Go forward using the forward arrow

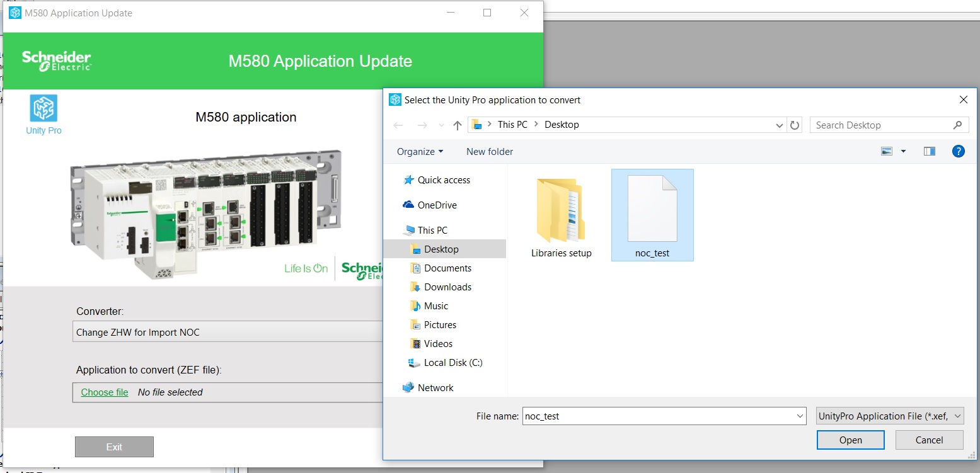point(422,125)
